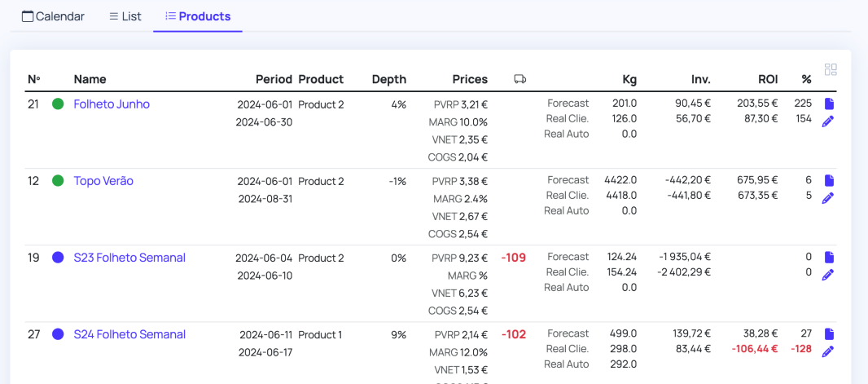Click the grid layout icon in header

pyautogui.click(x=831, y=70)
